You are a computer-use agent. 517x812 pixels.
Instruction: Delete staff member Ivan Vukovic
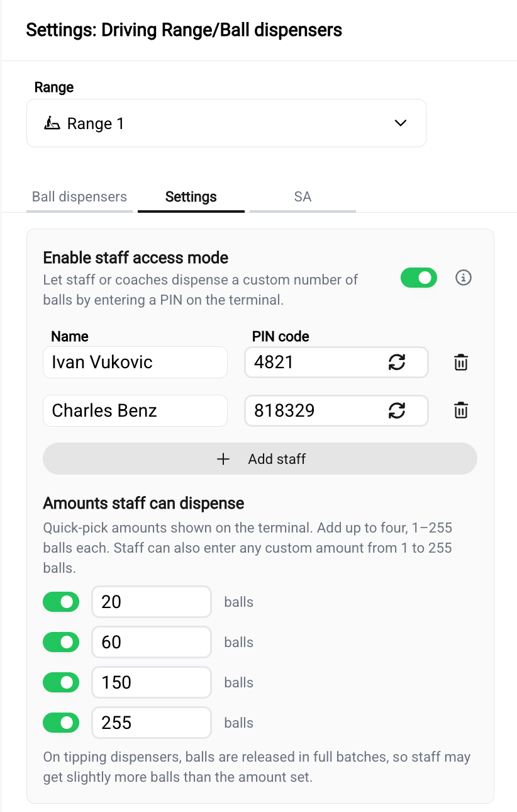coord(461,362)
